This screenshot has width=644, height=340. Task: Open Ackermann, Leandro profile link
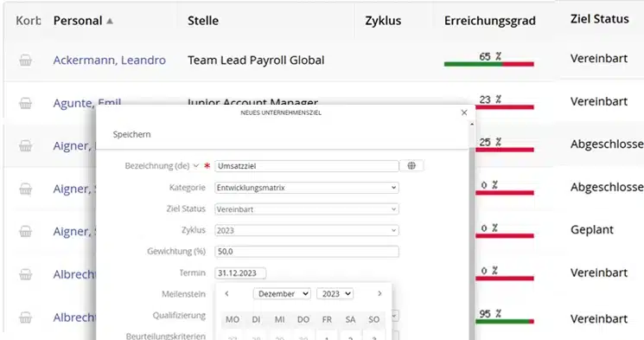tap(109, 60)
